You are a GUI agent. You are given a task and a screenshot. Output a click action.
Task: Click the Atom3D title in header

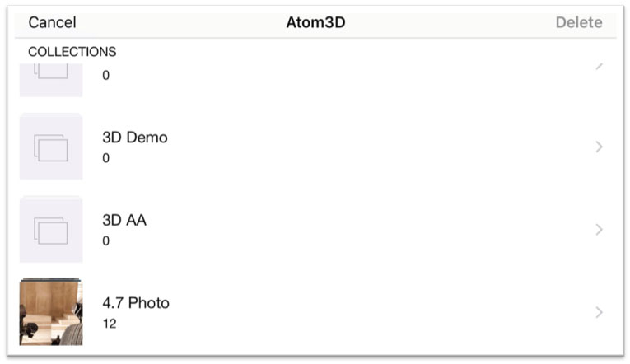(x=315, y=22)
